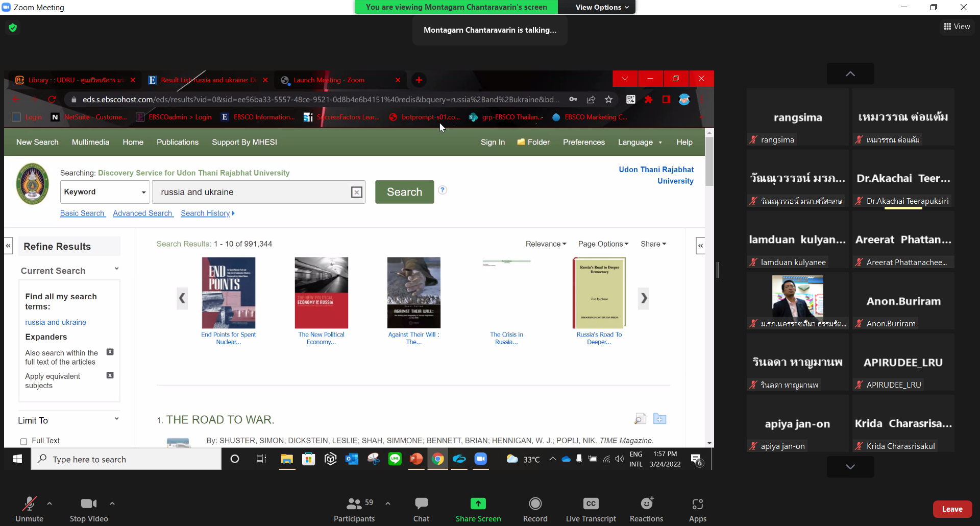Screen dimensions: 980x526
Task: Open Zoom Apps
Action: point(698,509)
